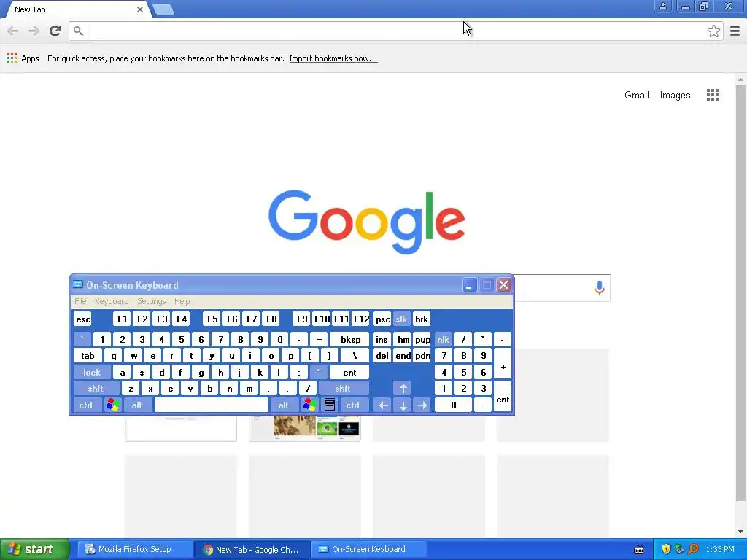
Task: Open the Help menu of On-Screen Keyboard
Action: pos(182,301)
